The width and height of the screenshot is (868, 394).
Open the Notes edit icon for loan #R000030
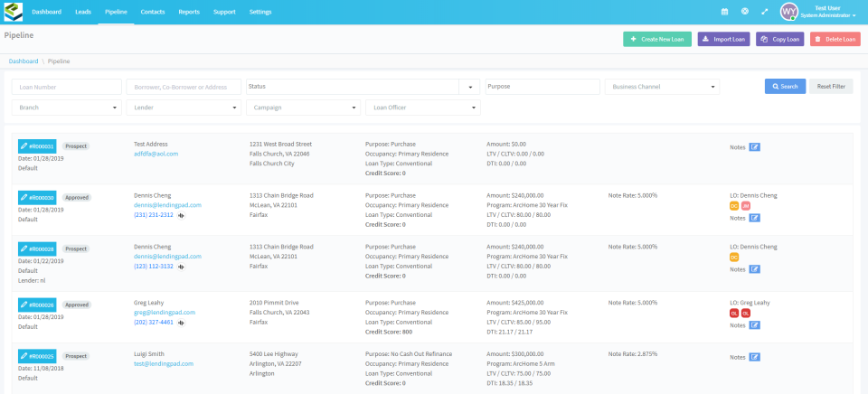tap(754, 218)
